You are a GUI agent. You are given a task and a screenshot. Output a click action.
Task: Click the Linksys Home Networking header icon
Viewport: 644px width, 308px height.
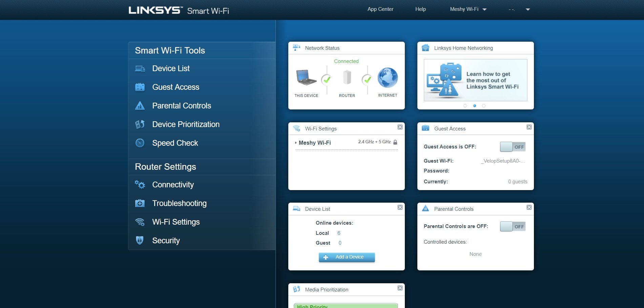[425, 48]
